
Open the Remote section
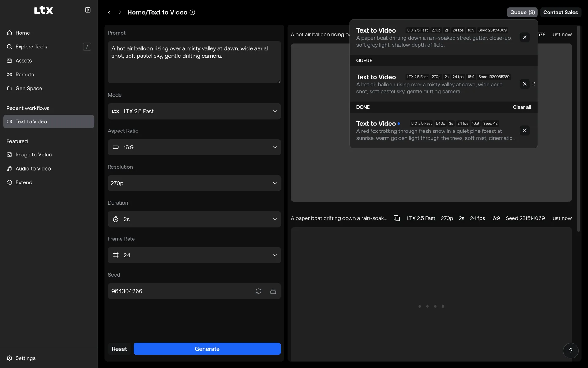click(49, 75)
